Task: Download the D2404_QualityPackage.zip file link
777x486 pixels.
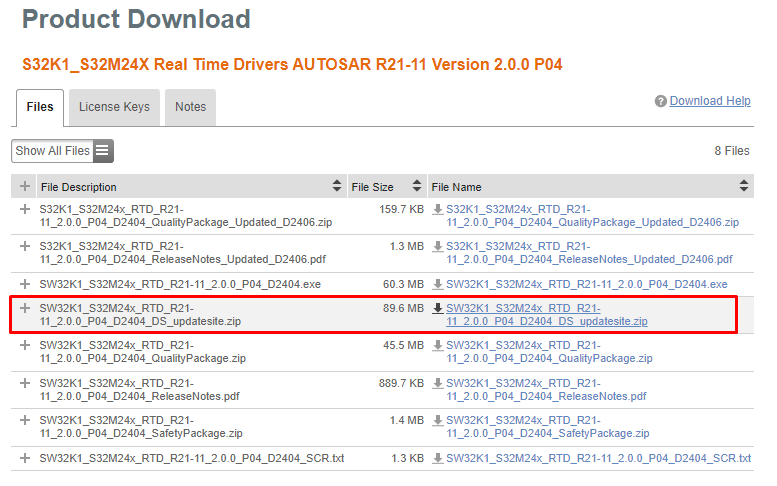Action: point(548,351)
